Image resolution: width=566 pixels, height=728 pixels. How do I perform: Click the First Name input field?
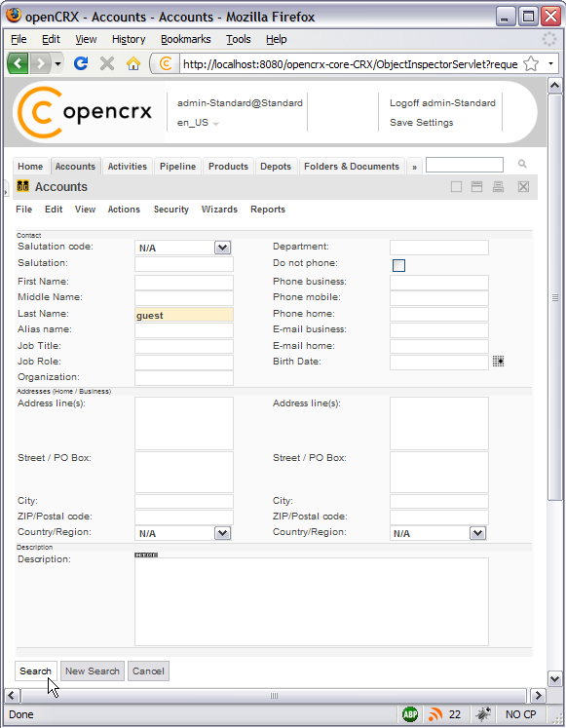184,283
